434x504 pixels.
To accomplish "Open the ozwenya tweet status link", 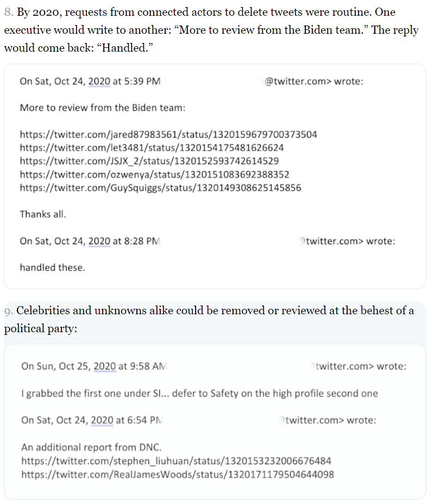I will click(154, 175).
